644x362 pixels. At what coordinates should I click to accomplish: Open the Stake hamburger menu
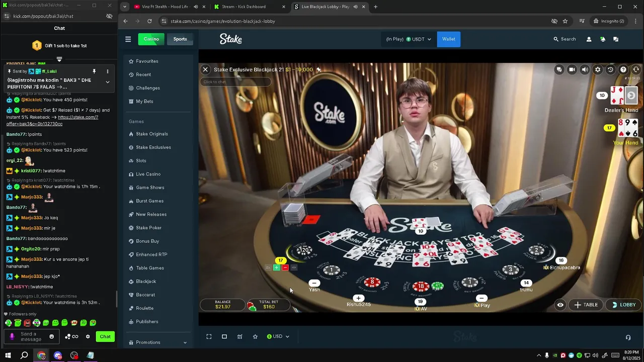click(x=128, y=39)
